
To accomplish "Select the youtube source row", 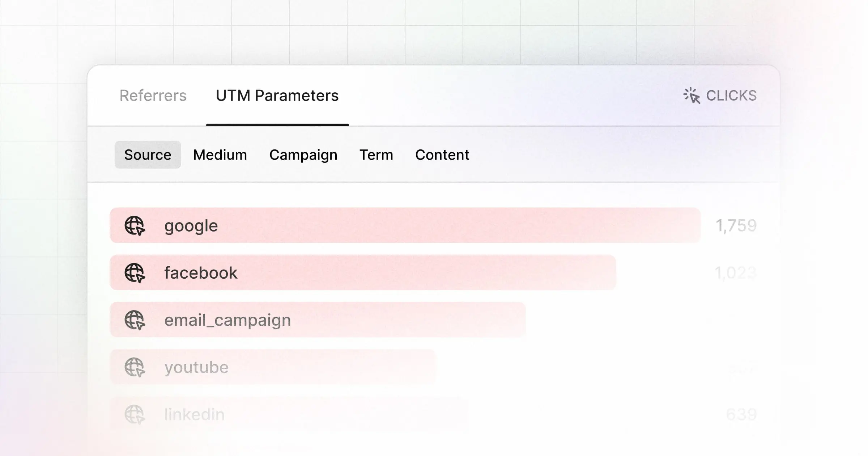I will 271,367.
